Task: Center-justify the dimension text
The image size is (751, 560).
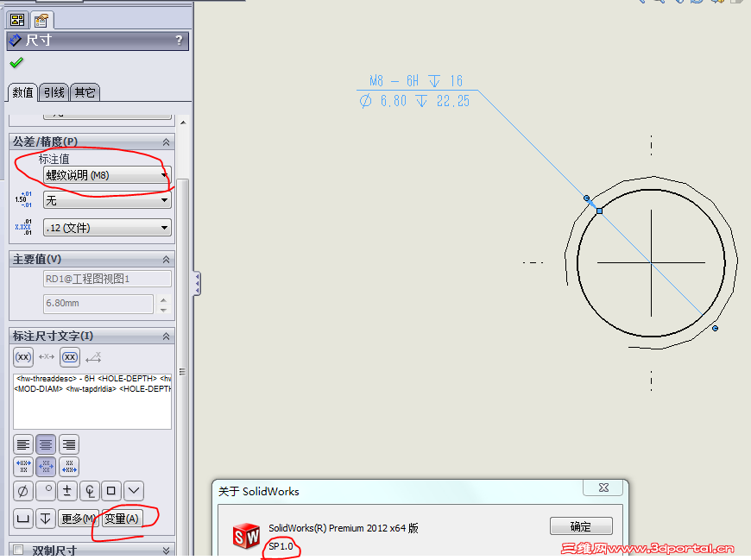Action: pyautogui.click(x=46, y=444)
